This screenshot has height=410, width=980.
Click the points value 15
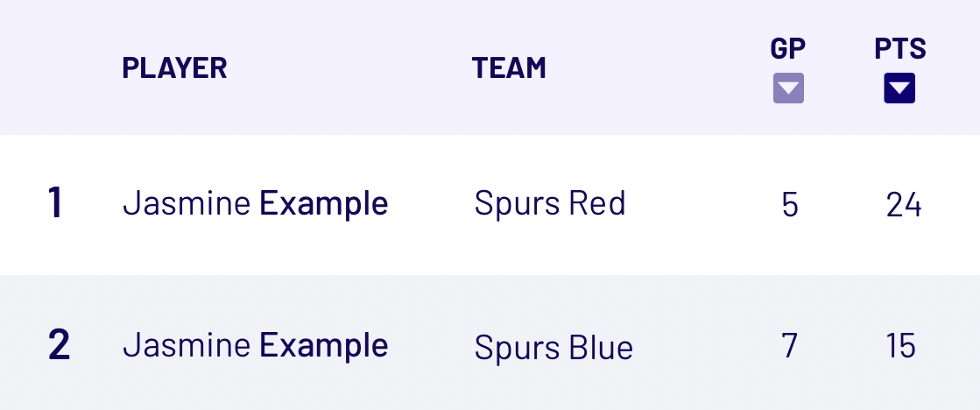(x=901, y=346)
